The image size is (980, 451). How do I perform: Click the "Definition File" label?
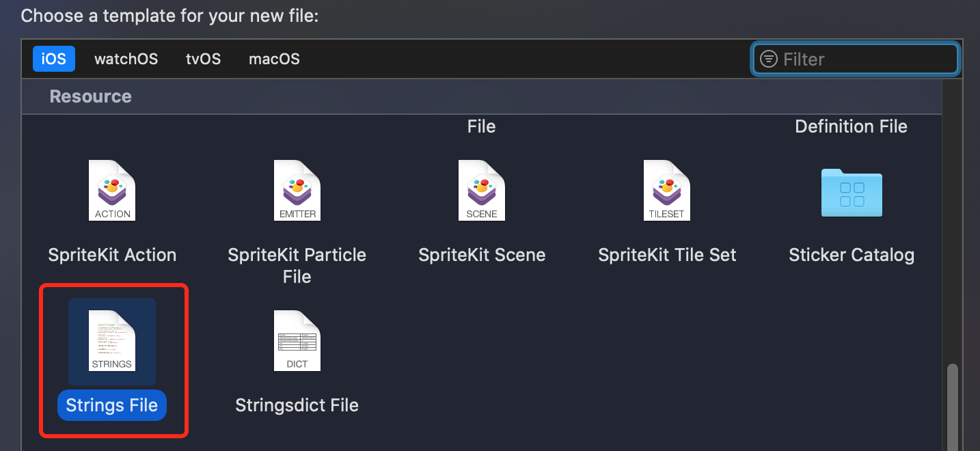point(852,126)
